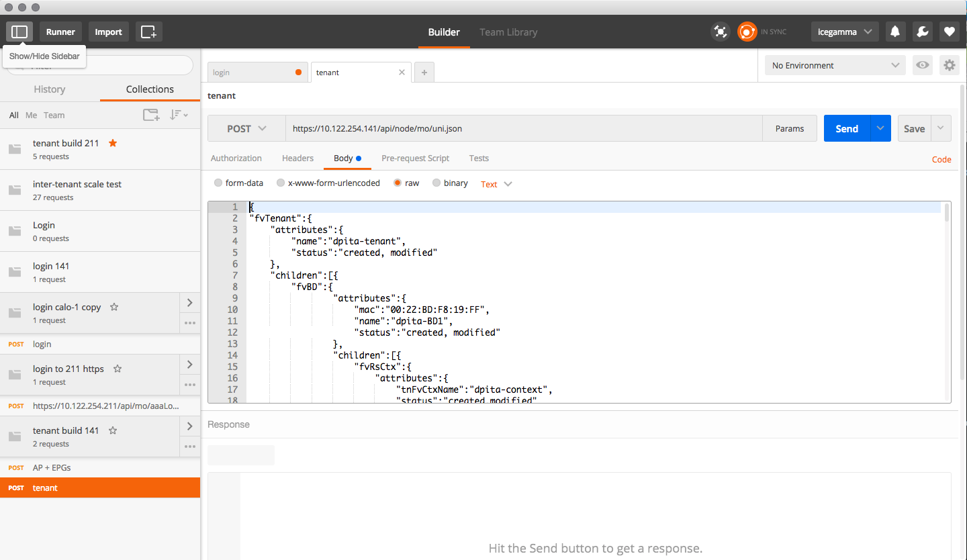Select the highlighted tenant request in sidebar
This screenshot has width=967, height=560.
pos(100,487)
